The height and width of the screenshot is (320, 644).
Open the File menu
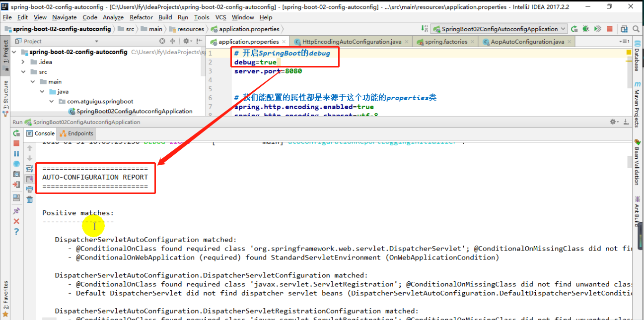7,17
